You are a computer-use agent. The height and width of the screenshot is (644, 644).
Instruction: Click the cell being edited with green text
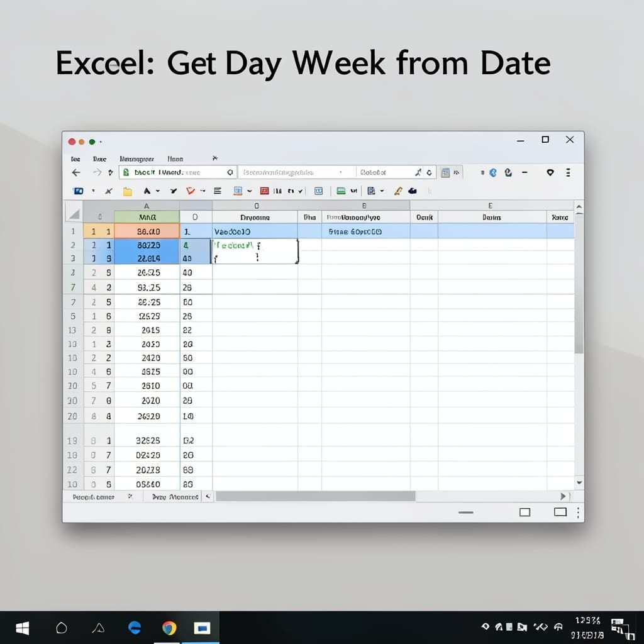[x=255, y=251]
